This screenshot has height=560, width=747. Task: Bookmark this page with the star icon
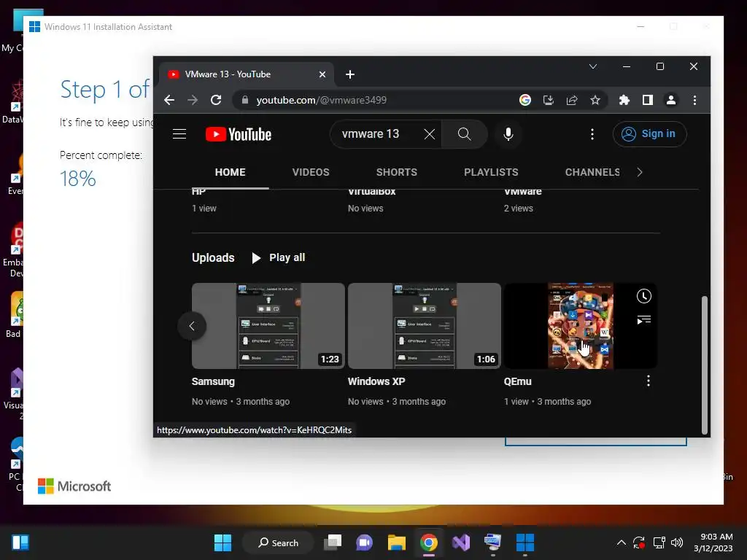coord(595,100)
